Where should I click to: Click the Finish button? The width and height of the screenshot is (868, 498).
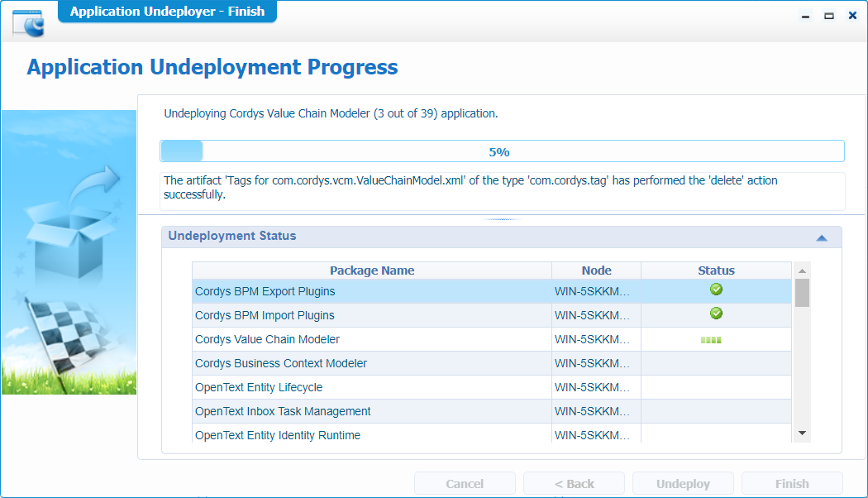click(792, 484)
